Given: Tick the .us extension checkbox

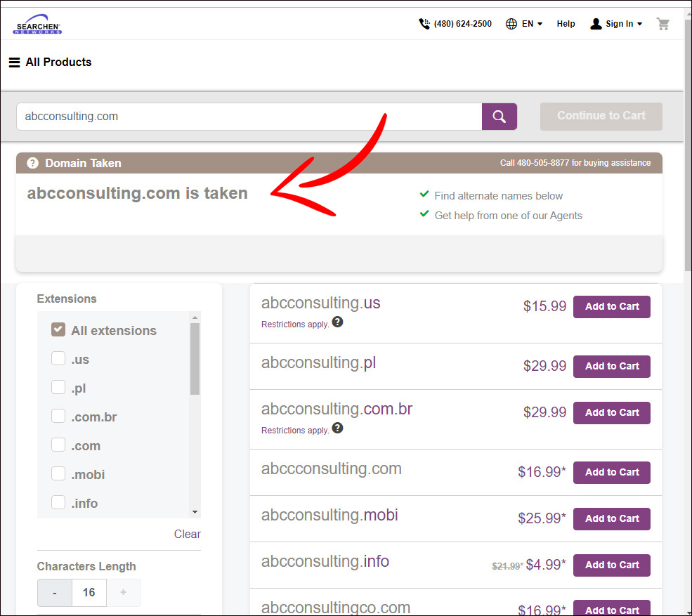Looking at the screenshot, I should click(x=58, y=358).
